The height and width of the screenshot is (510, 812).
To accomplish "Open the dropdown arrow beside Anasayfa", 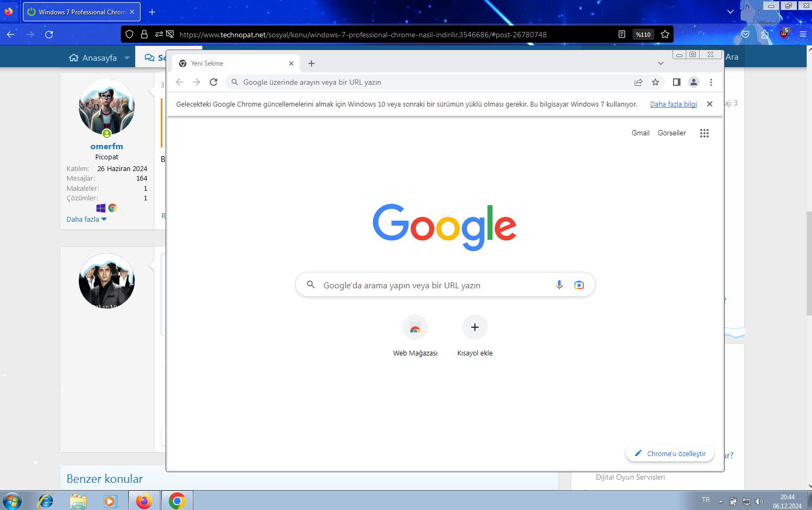I will 127,58.
